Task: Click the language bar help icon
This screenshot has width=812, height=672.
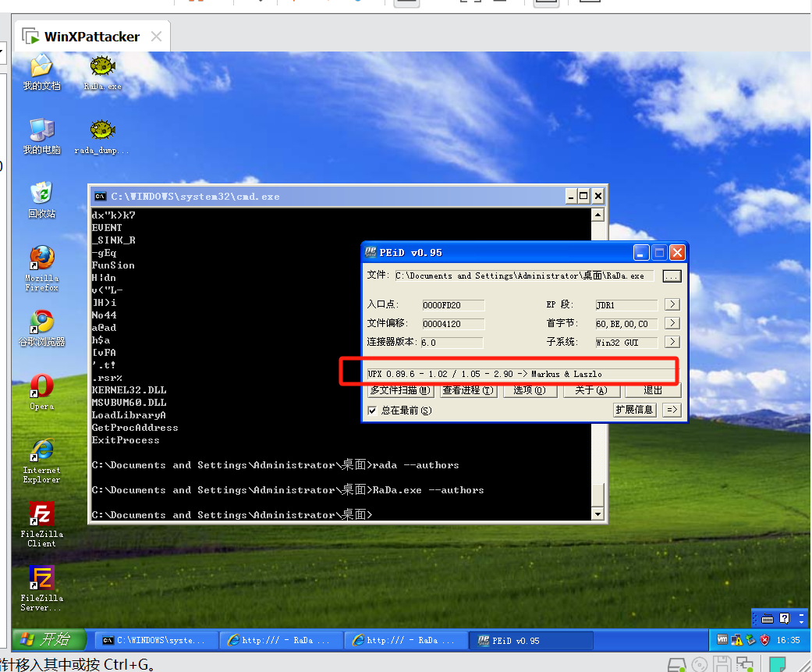Action: tap(785, 618)
